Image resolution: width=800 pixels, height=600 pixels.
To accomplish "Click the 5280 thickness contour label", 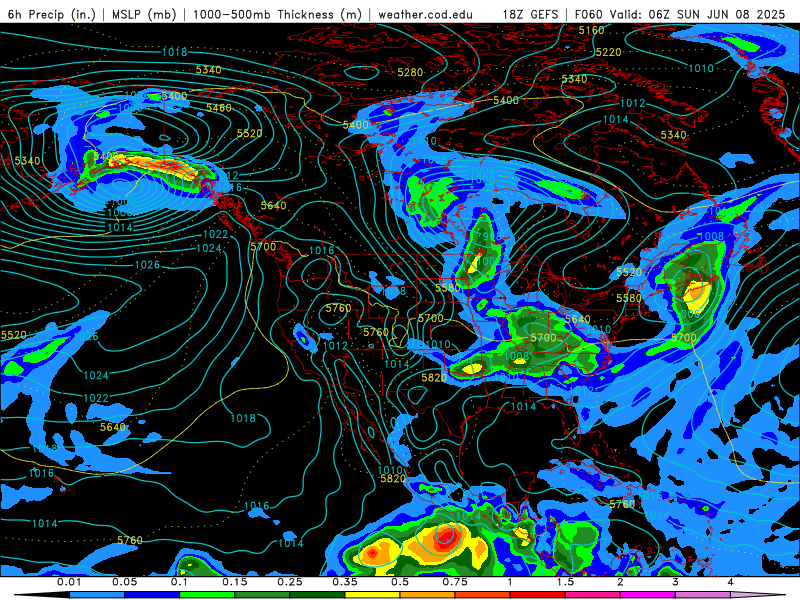I will pyautogui.click(x=410, y=72).
